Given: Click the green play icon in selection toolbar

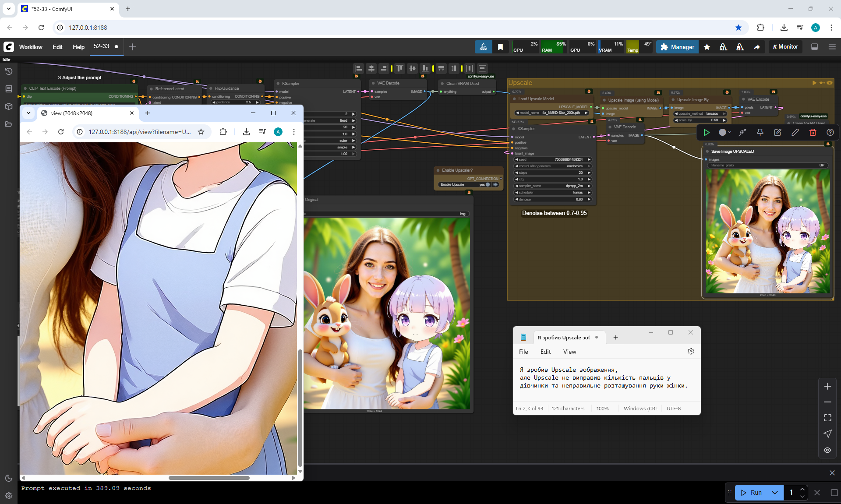Looking at the screenshot, I should tap(707, 132).
